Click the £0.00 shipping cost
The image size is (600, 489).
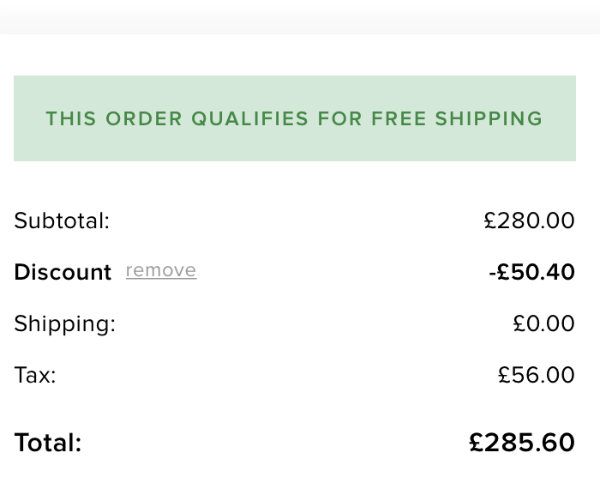tap(543, 323)
